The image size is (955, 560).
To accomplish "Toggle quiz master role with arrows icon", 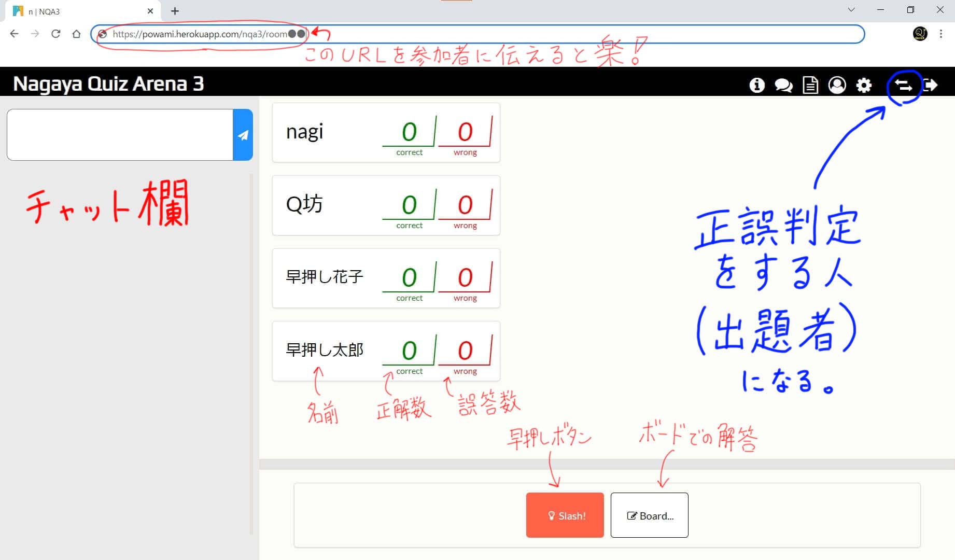I will coord(904,86).
